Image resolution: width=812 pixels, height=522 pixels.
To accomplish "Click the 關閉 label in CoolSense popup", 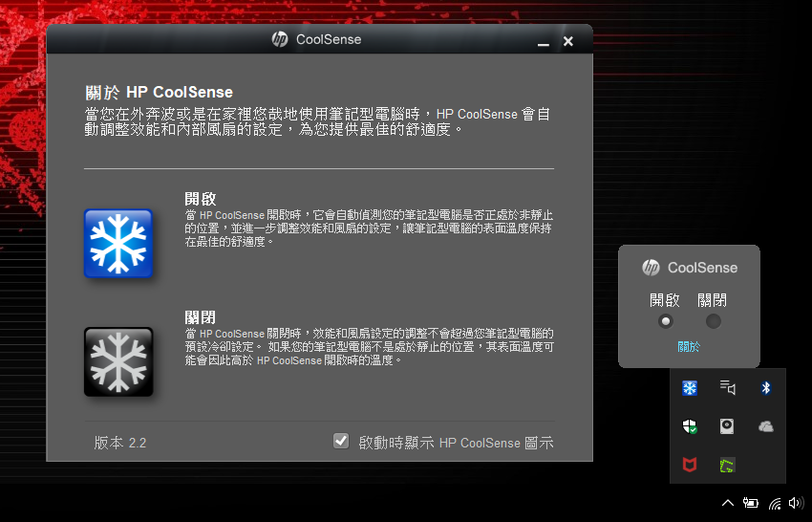I will point(712,300).
